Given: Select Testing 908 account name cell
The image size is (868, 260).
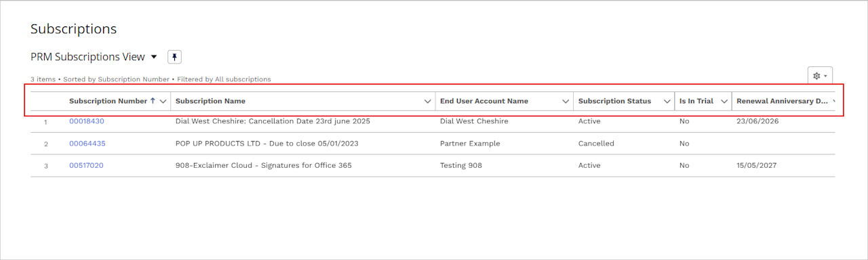Looking at the screenshot, I should coord(461,165).
